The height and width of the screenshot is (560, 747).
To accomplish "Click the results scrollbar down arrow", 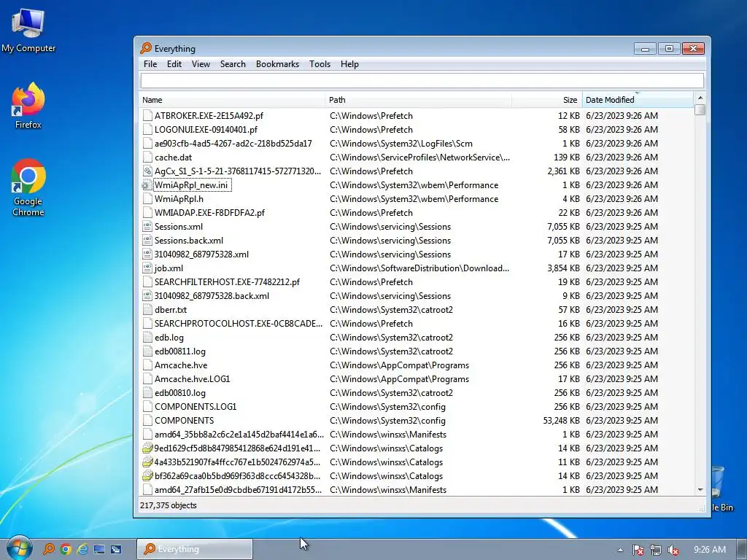I will pos(700,489).
